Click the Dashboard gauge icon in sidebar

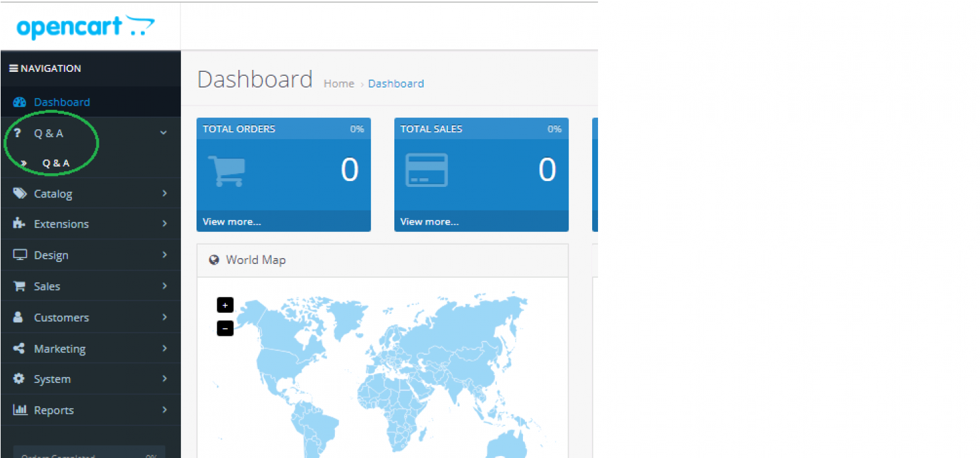(x=19, y=102)
